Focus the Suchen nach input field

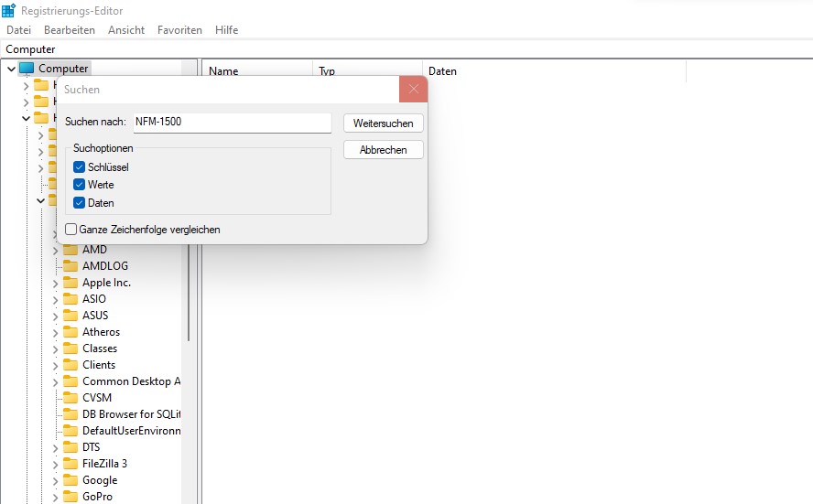pos(233,123)
